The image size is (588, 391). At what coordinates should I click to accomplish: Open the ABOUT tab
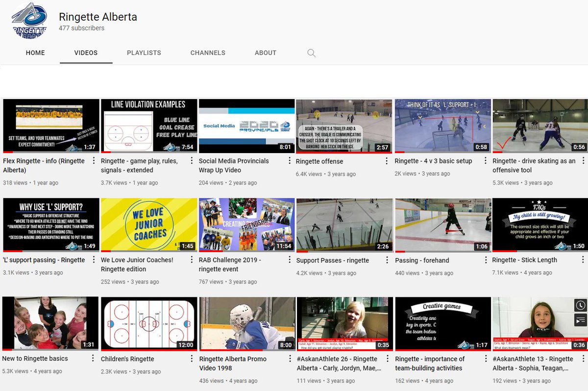[x=266, y=53]
